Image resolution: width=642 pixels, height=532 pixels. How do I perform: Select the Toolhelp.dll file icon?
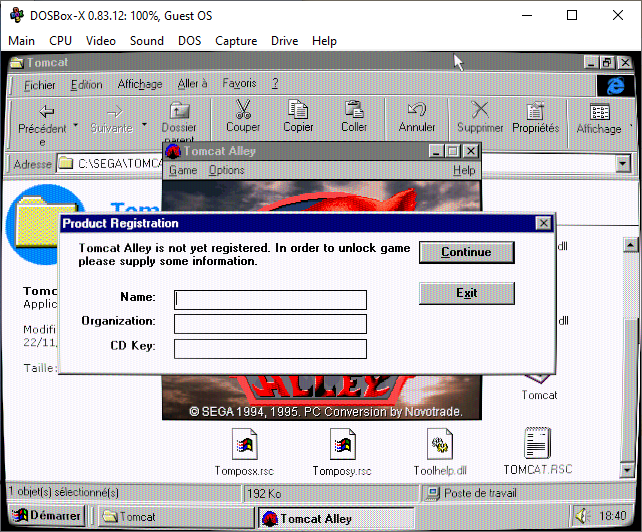[440, 444]
